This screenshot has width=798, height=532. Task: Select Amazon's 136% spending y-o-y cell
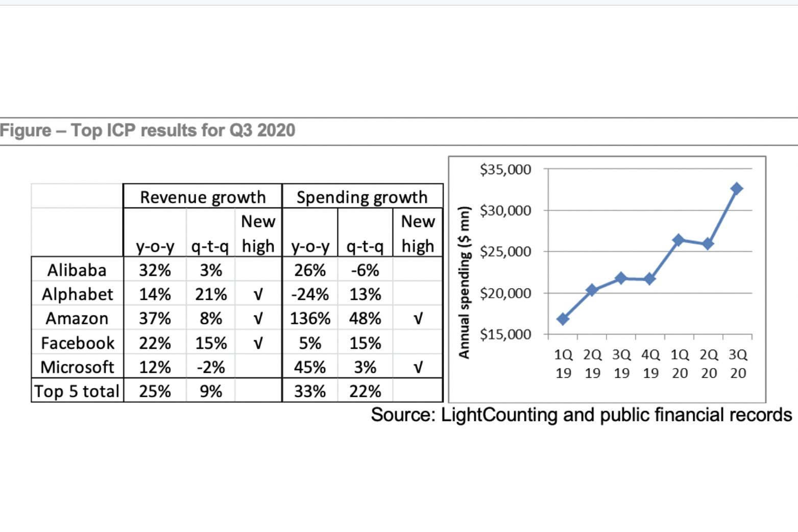pyautogui.click(x=310, y=318)
